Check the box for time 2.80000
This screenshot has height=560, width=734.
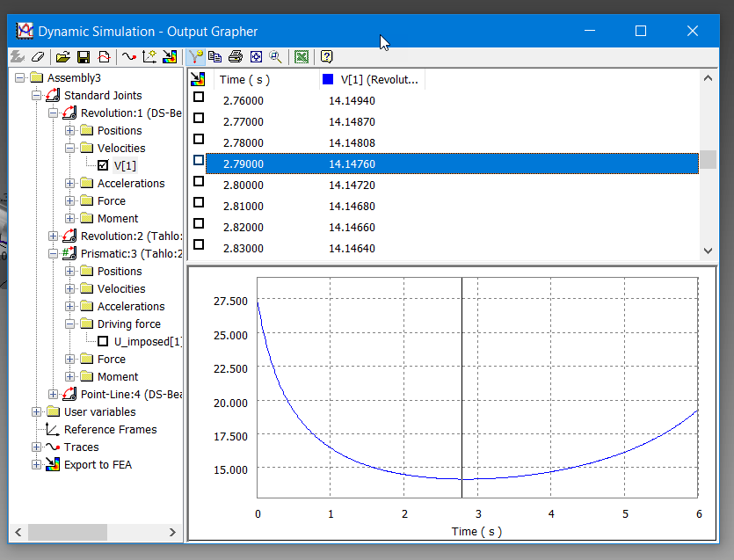coord(199,181)
